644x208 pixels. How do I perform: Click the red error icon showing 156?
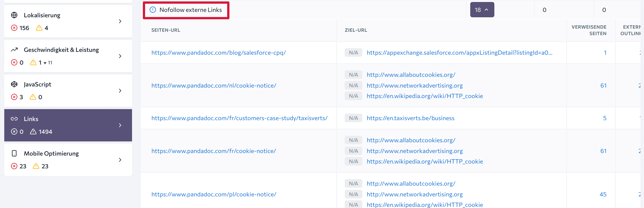pyautogui.click(x=14, y=28)
